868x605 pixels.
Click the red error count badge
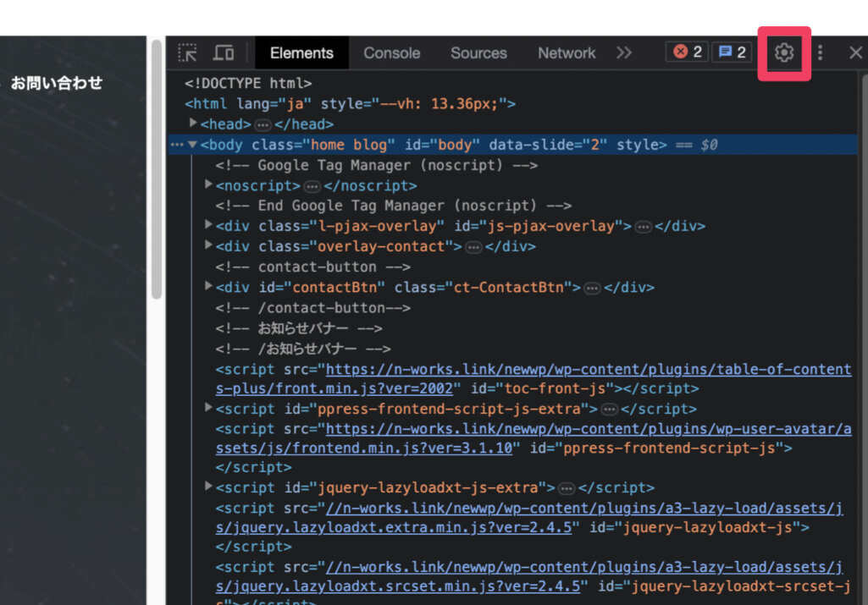pos(688,52)
